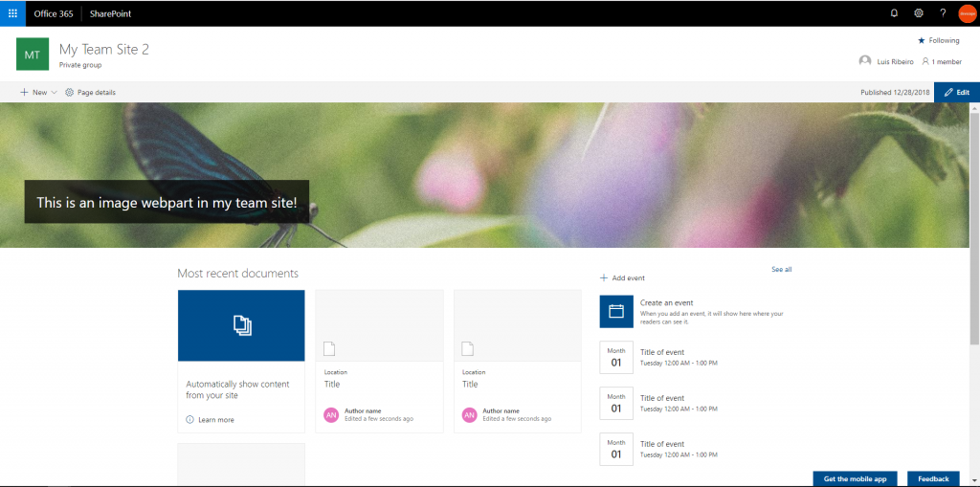Open the settings gear in top bar
The width and height of the screenshot is (980, 487).
[x=918, y=13]
